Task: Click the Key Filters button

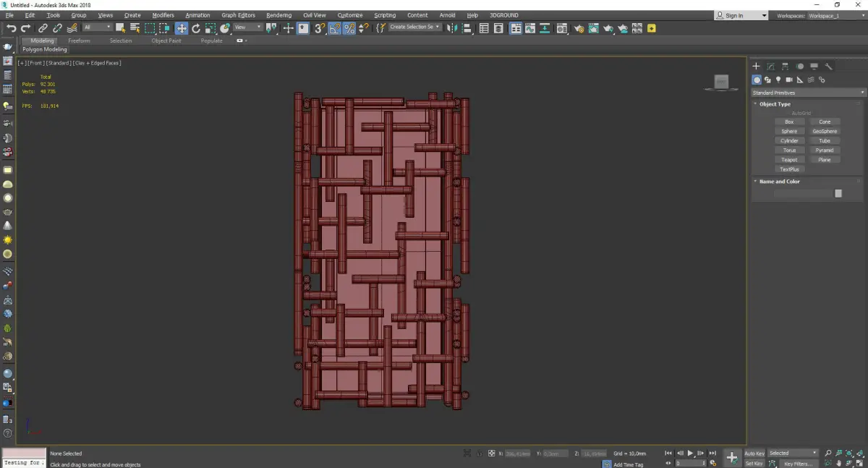Action: 797,464
